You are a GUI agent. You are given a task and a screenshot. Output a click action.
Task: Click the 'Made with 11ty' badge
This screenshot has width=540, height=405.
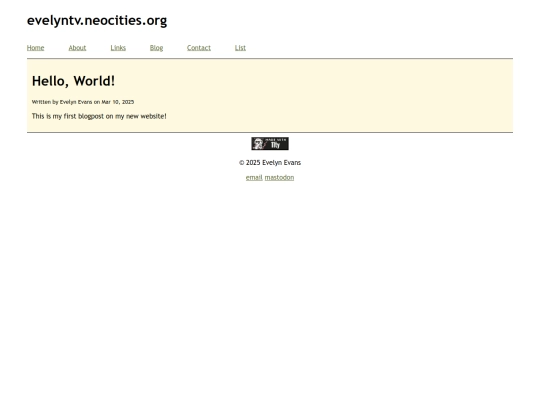(x=270, y=144)
